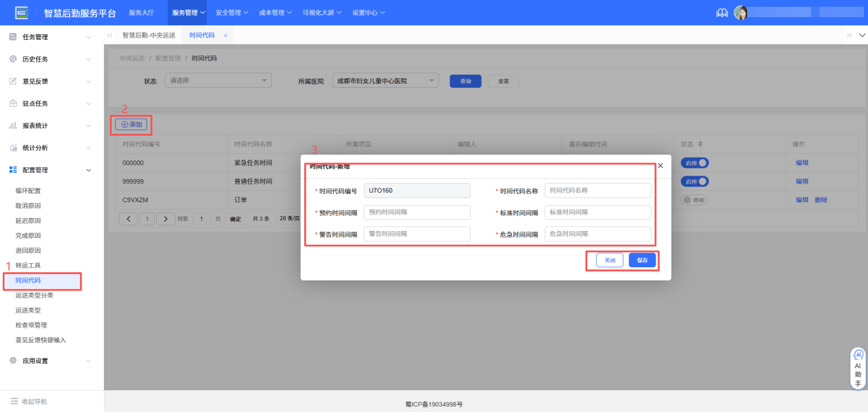The image size is (868, 412).
Task: Open the 状态 请选择 dropdown
Action: [218, 80]
